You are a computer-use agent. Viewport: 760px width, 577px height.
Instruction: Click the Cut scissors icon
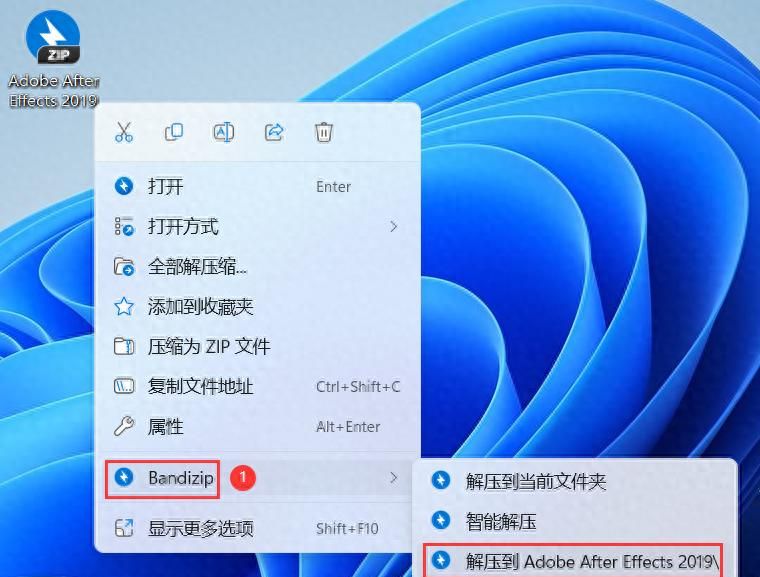(x=124, y=132)
